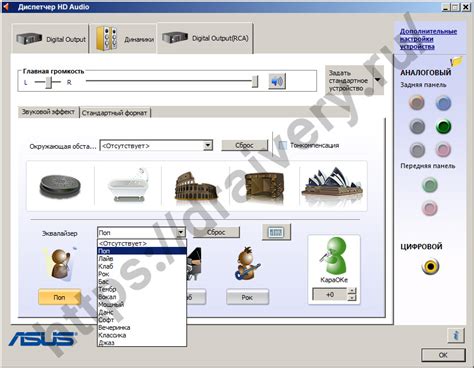Image resolution: width=474 pixels, height=368 pixels.
Task: Choose the Sydney Opera House environment icon
Action: [332, 184]
